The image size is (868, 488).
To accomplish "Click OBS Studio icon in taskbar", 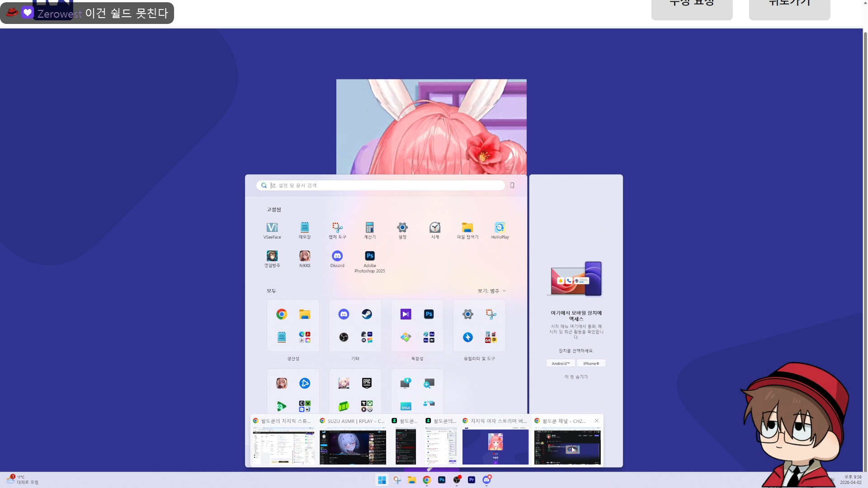I will click(x=457, y=480).
